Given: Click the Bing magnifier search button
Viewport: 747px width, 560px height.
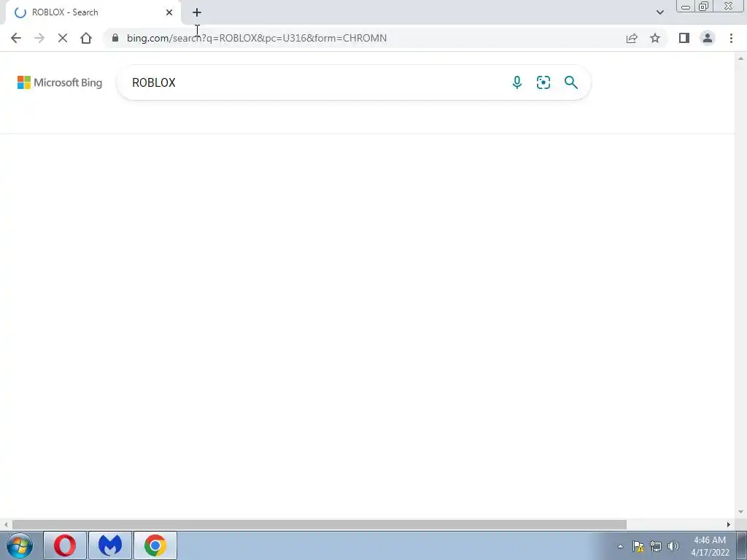Looking at the screenshot, I should pyautogui.click(x=570, y=82).
